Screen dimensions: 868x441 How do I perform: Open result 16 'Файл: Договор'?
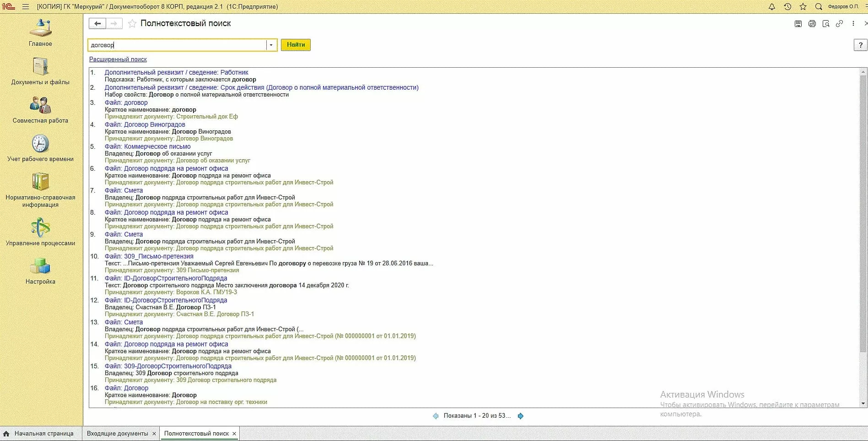pos(126,388)
